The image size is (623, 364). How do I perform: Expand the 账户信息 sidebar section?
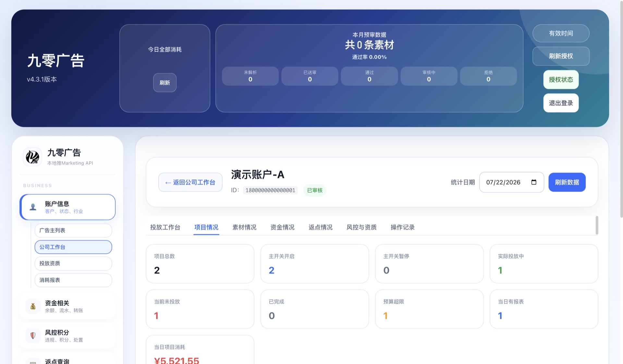point(67,207)
